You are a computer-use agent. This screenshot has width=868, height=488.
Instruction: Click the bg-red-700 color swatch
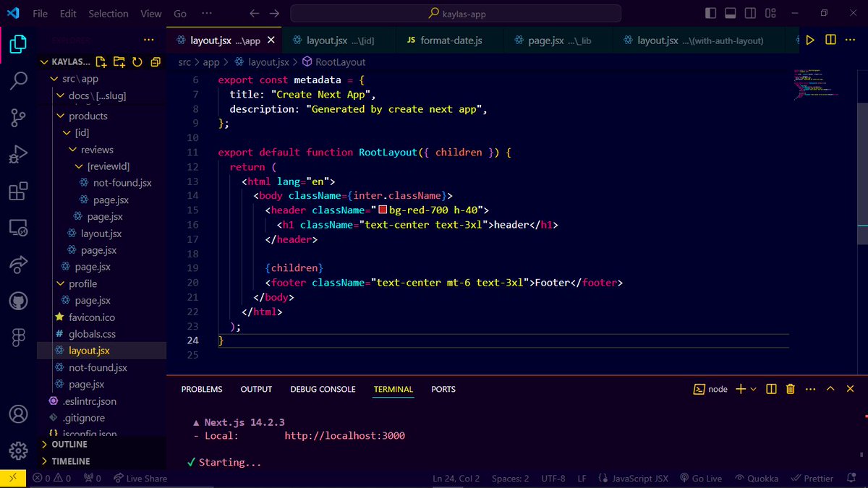383,210
